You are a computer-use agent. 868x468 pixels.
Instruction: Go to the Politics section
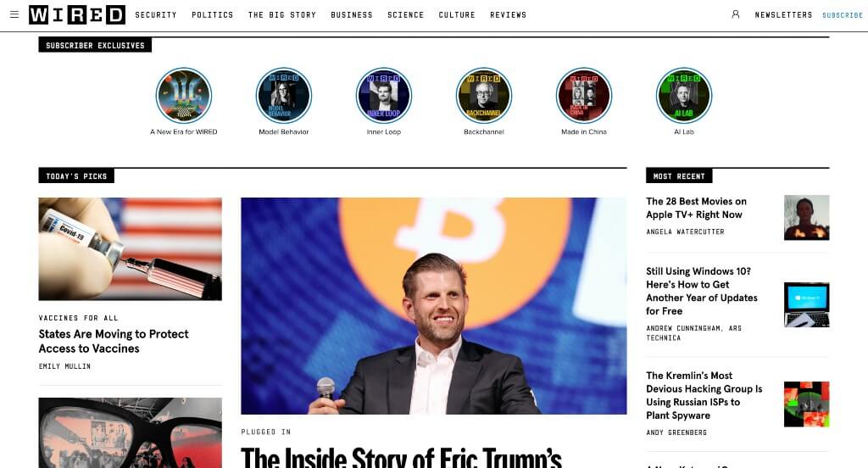pos(213,15)
